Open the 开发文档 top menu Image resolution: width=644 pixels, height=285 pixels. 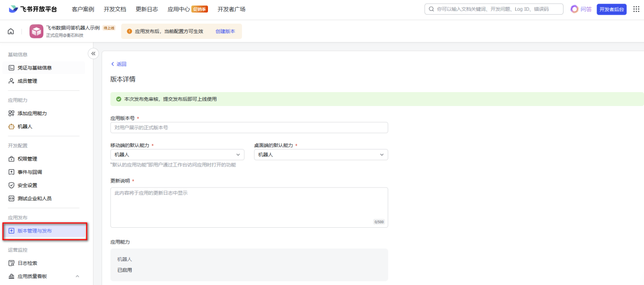[x=114, y=9]
